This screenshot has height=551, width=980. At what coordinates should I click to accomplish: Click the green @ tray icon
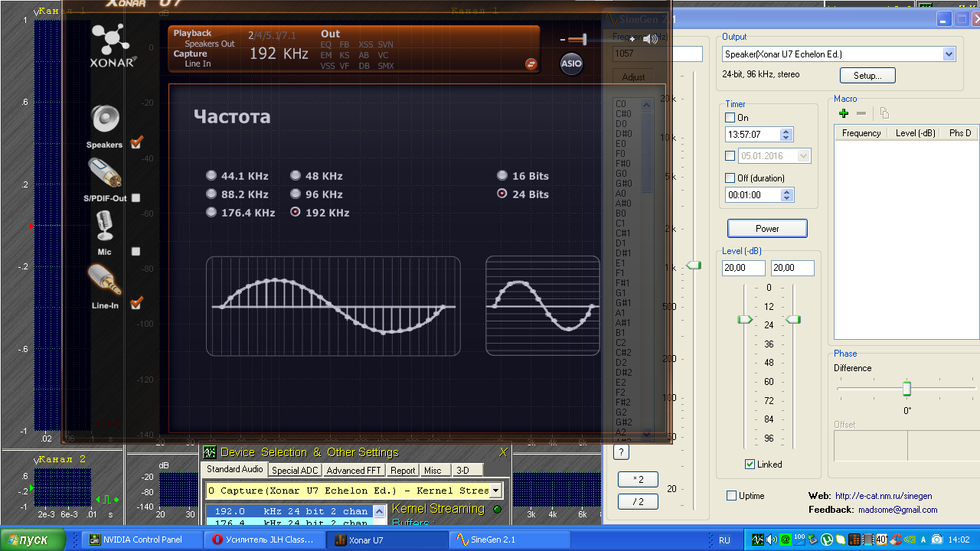(x=785, y=540)
